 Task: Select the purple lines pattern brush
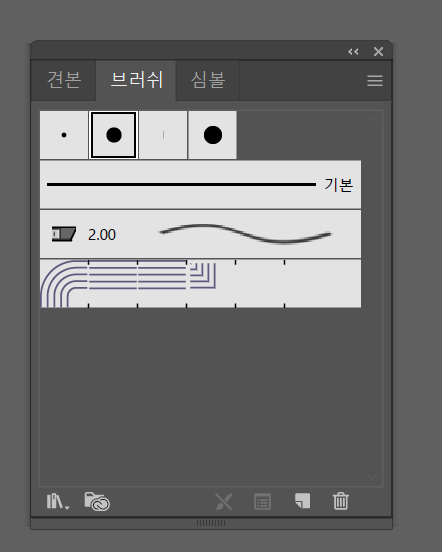[x=201, y=284]
